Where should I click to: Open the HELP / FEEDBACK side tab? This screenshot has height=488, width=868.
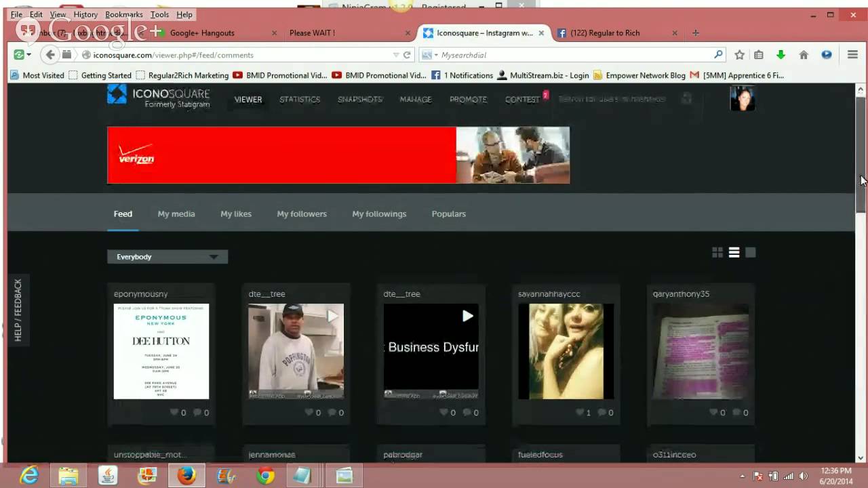(x=18, y=310)
